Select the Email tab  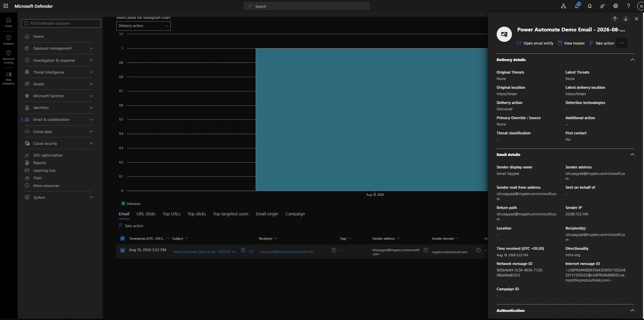[124, 214]
